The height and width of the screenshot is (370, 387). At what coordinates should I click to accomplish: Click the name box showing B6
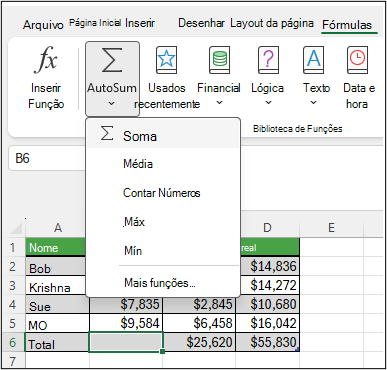[x=47, y=158]
